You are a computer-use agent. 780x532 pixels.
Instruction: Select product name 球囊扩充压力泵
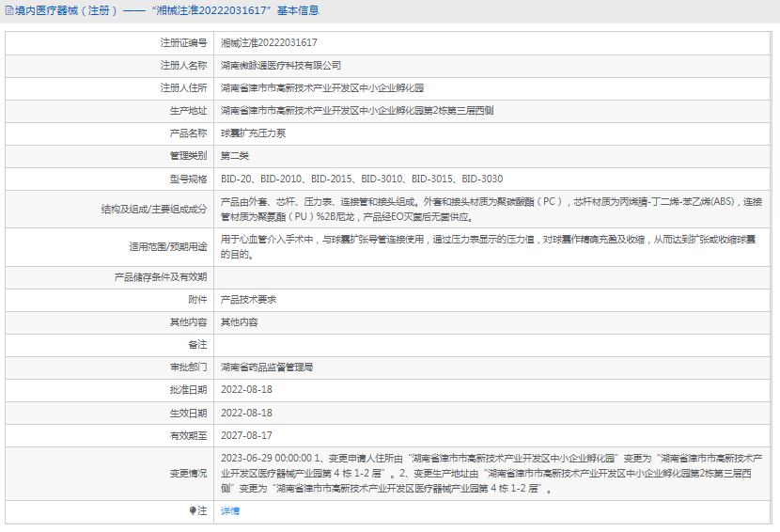[253, 133]
